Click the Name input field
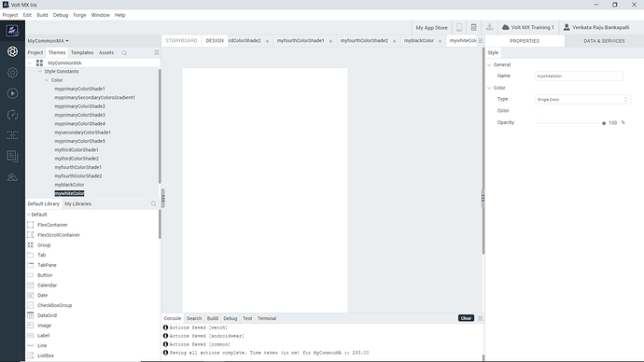644x362 pixels. [579, 76]
